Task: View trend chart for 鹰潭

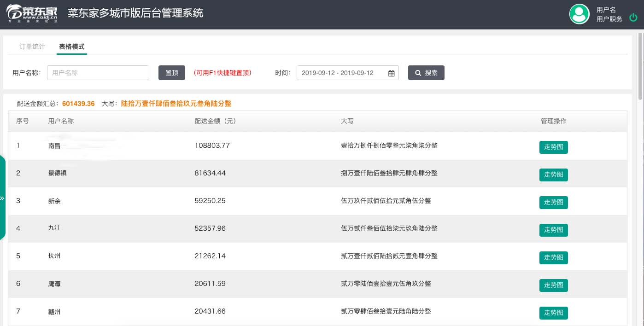Action: [x=553, y=285]
